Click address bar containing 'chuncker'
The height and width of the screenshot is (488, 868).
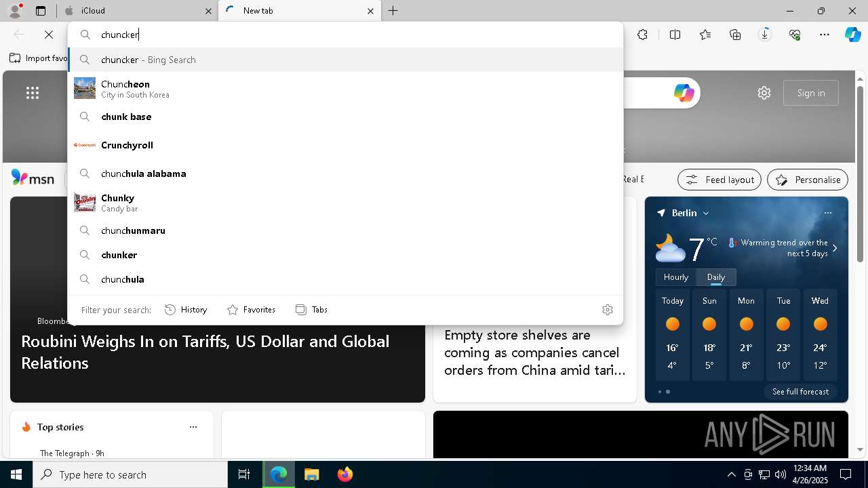coord(345,35)
